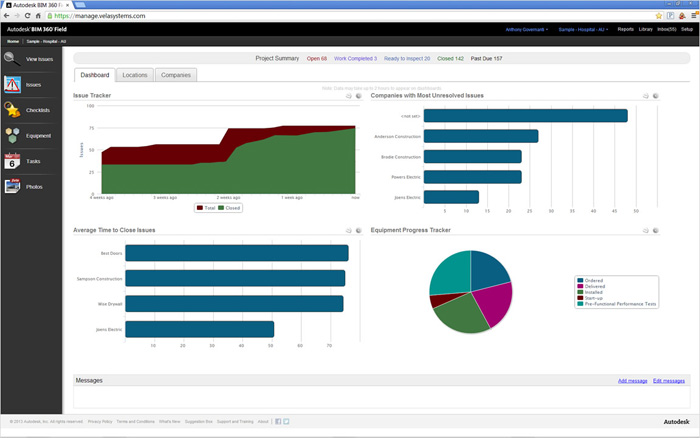
Task: Open Checklists star icon in sidebar
Action: [14, 110]
